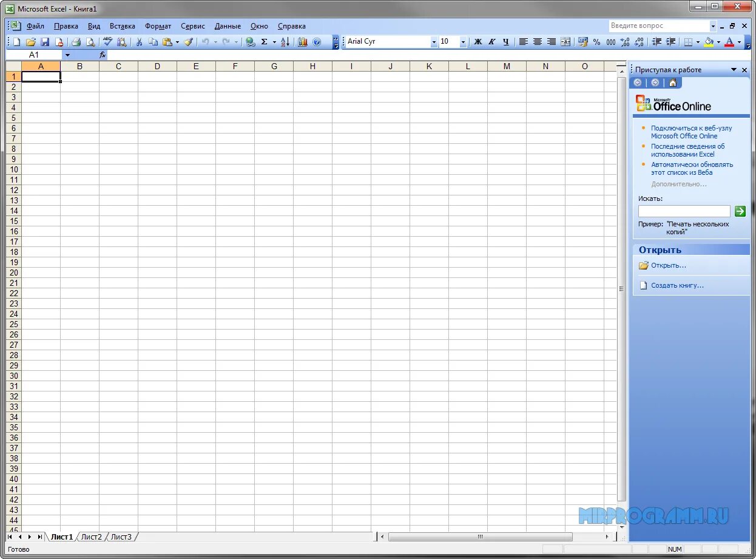This screenshot has width=756, height=559.
Task: Apply red font color A
Action: [729, 42]
